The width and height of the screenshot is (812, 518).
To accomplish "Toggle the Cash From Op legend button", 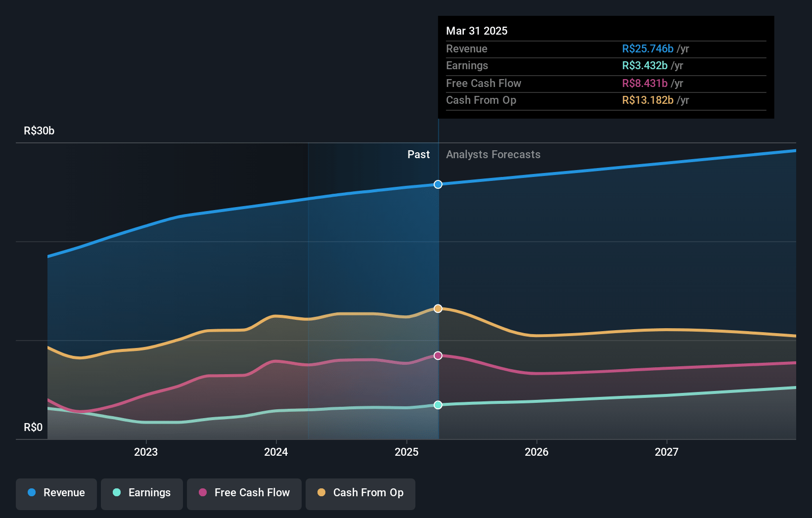I will [361, 494].
